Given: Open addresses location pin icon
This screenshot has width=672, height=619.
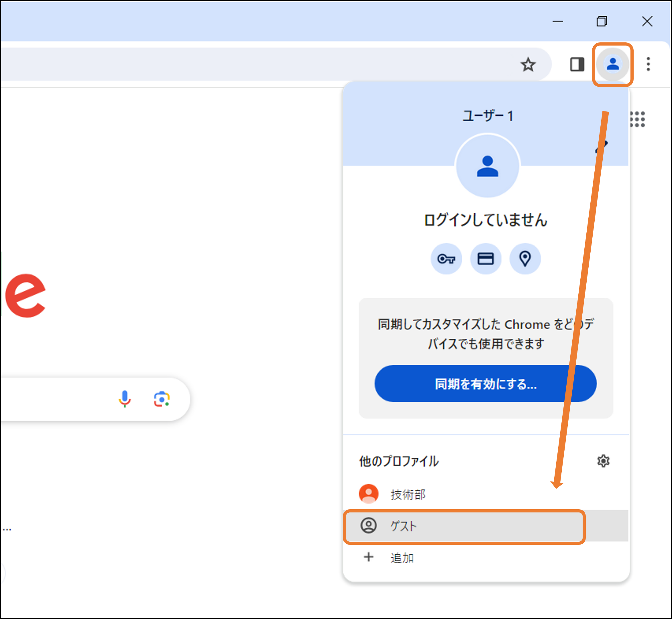Looking at the screenshot, I should (525, 259).
